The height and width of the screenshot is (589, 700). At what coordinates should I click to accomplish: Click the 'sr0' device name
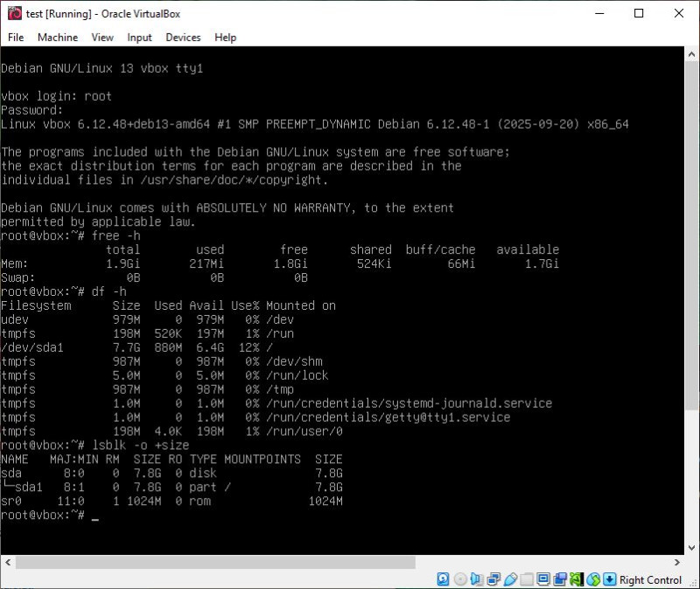point(11,501)
